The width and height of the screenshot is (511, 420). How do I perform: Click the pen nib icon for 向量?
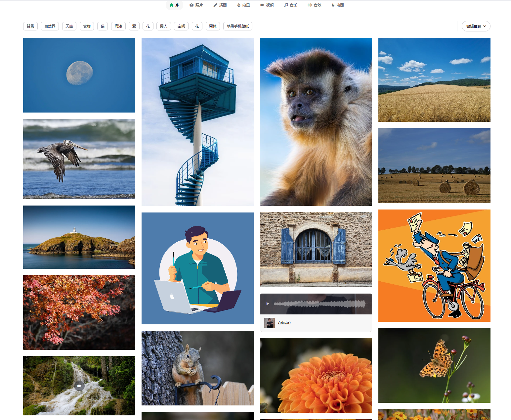tap(239, 5)
